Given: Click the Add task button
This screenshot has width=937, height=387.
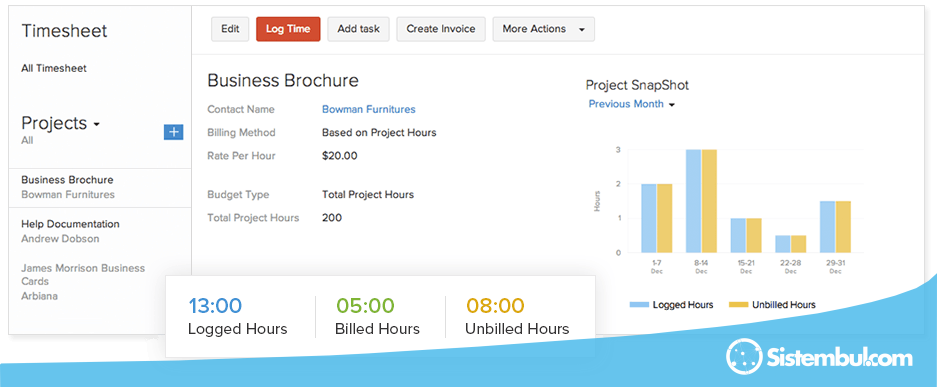Looking at the screenshot, I should [358, 29].
